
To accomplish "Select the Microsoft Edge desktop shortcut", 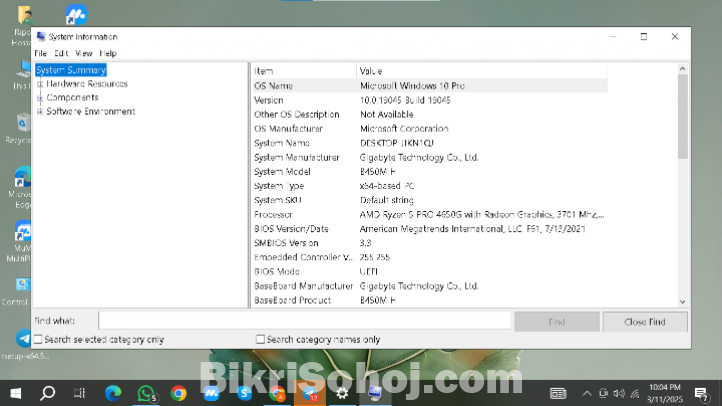I will 21,188.
